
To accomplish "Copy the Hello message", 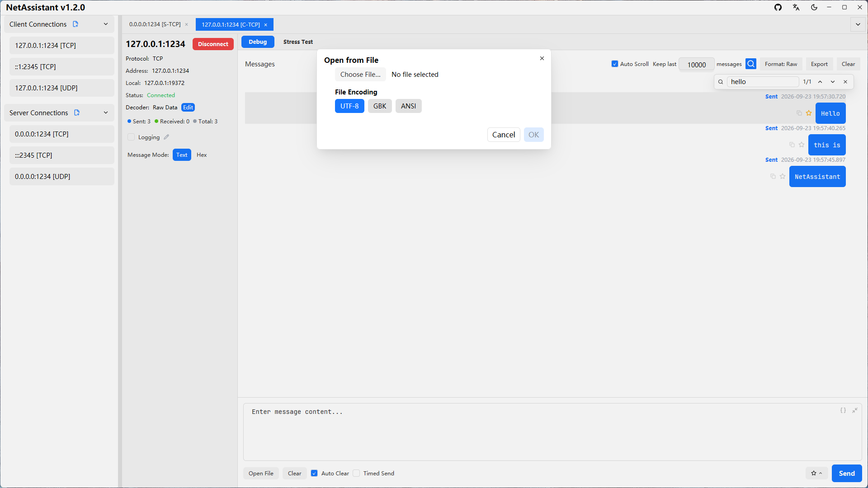I will coord(799,113).
